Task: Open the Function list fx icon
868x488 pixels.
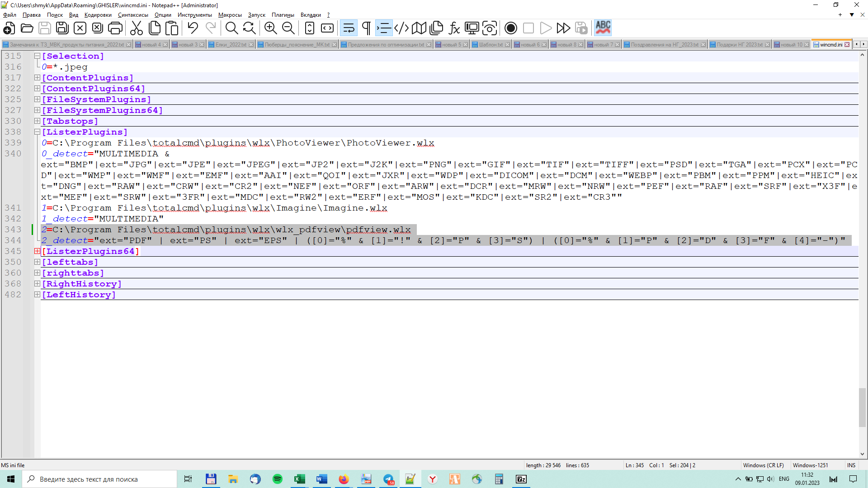Action: click(454, 28)
